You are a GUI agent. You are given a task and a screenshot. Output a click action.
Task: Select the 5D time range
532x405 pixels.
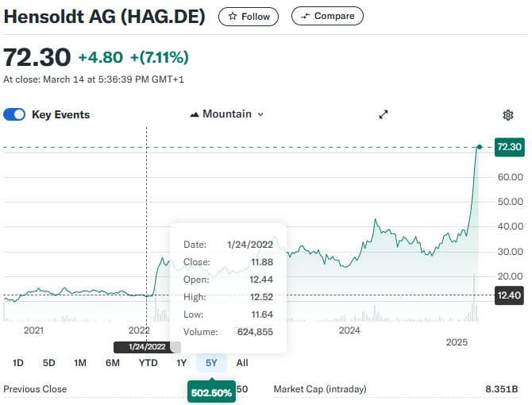point(49,363)
